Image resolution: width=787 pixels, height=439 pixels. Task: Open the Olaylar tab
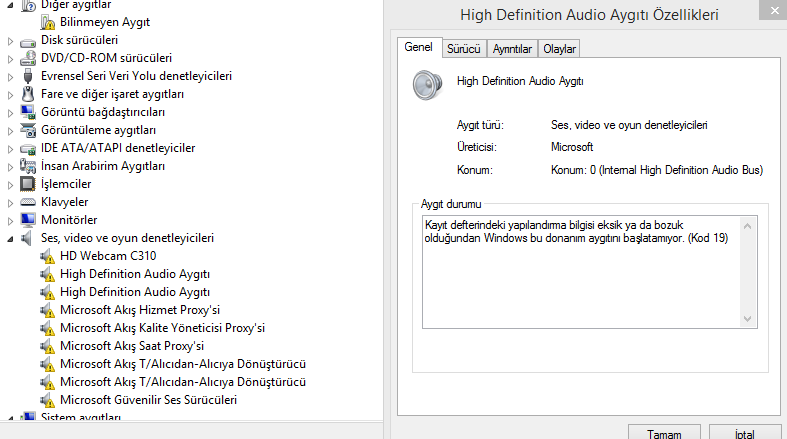pyautogui.click(x=559, y=49)
